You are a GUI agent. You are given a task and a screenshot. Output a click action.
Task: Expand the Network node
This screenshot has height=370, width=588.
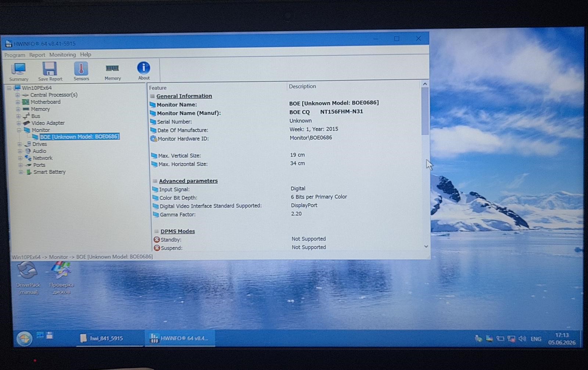coord(20,158)
